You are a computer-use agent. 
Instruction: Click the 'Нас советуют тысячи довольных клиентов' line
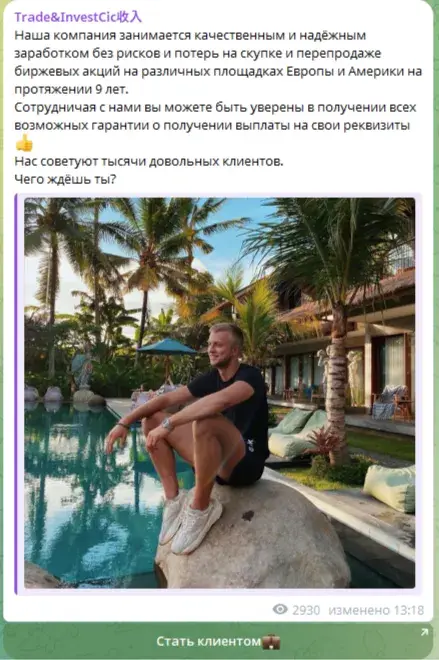(149, 161)
